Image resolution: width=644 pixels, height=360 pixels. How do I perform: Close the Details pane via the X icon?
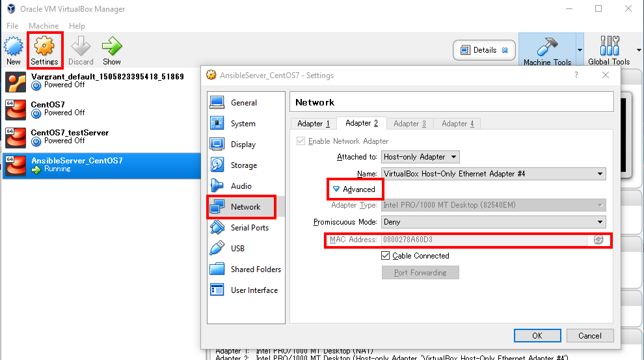(505, 50)
